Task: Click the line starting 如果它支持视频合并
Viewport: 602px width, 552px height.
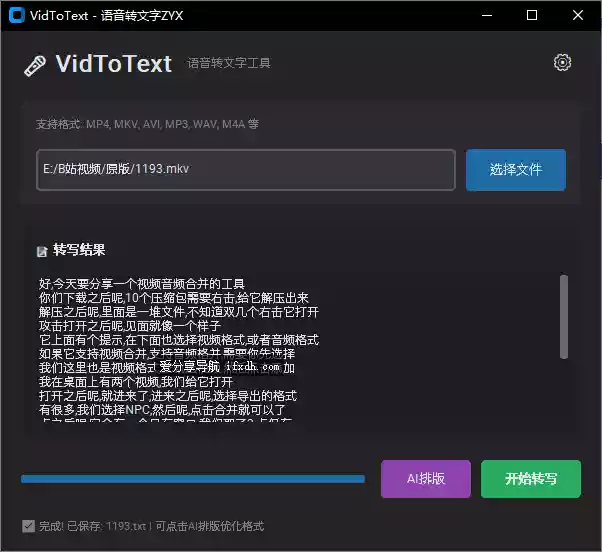Action: pyautogui.click(x=167, y=354)
